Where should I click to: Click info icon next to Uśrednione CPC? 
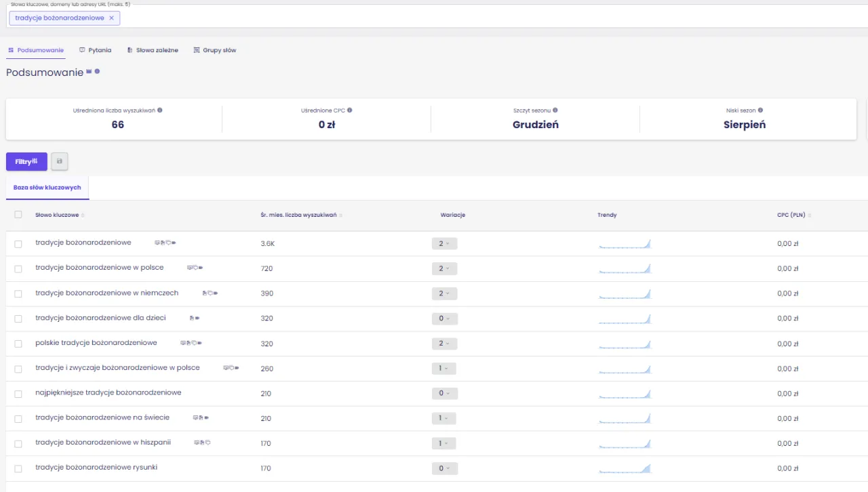(x=350, y=110)
